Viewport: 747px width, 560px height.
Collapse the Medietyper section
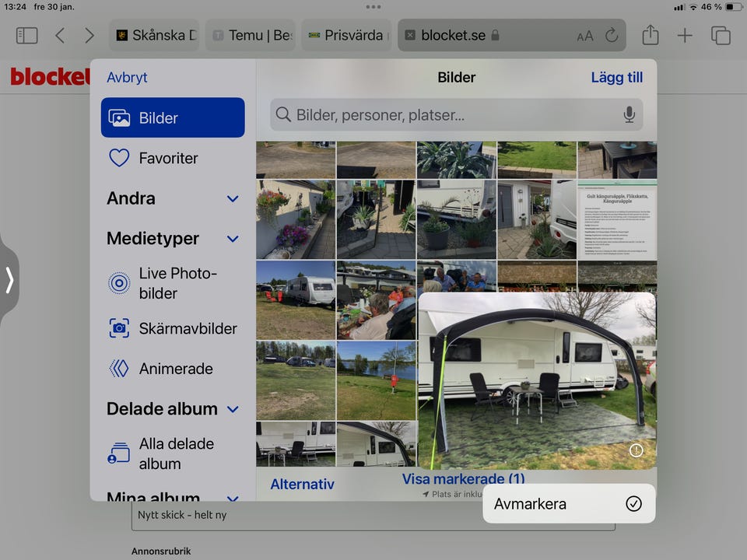coord(232,239)
